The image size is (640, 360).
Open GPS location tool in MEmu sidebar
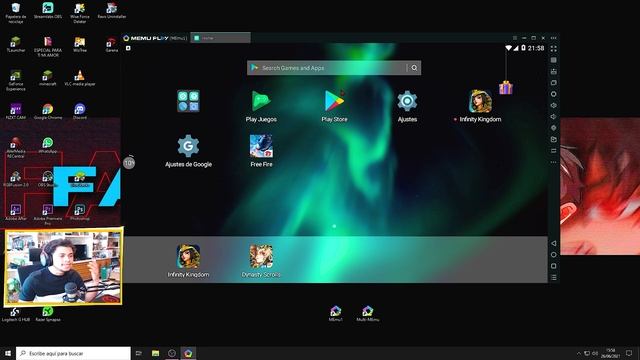[x=553, y=128]
